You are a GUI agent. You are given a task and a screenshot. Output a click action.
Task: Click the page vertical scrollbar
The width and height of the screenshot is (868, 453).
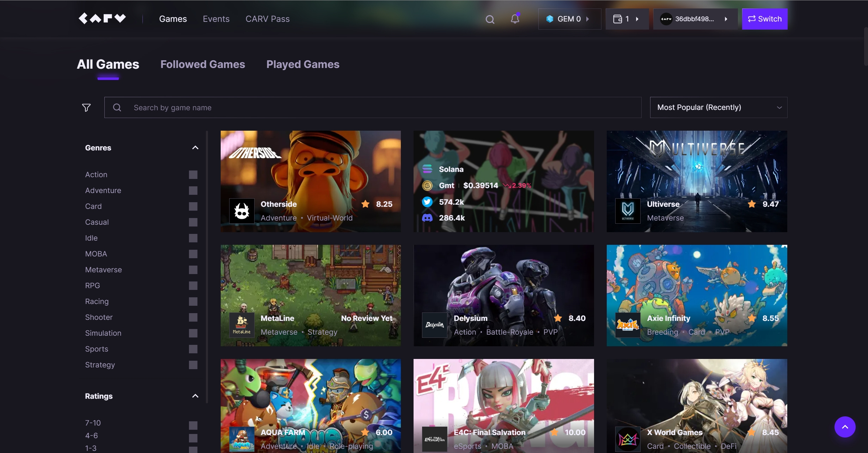tap(866, 46)
